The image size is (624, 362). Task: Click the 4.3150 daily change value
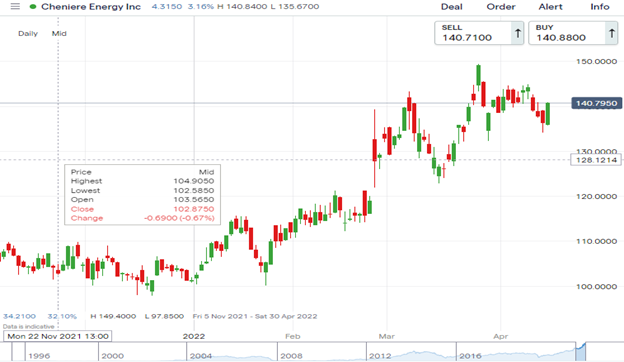(x=167, y=7)
